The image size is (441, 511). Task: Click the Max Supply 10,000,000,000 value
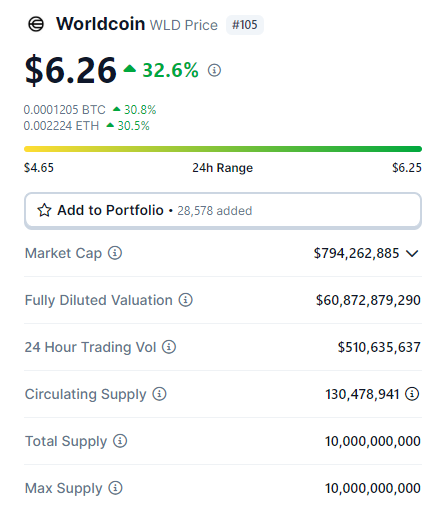click(373, 488)
